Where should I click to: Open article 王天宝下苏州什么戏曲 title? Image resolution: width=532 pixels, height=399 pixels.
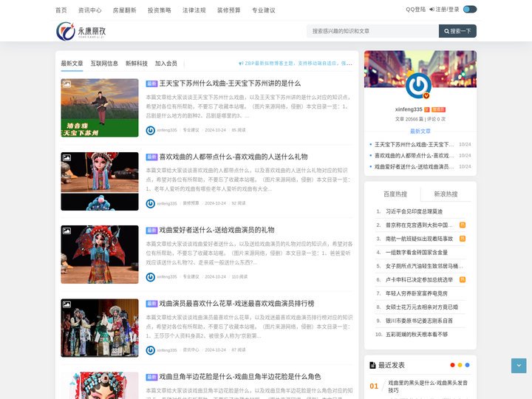(230, 83)
